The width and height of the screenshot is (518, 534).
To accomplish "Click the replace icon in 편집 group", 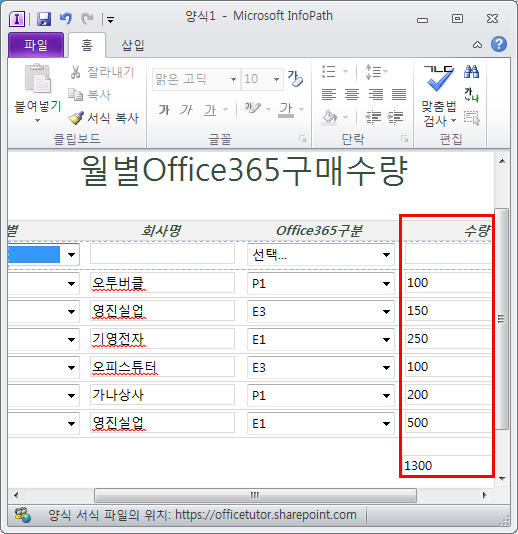I will [472, 95].
